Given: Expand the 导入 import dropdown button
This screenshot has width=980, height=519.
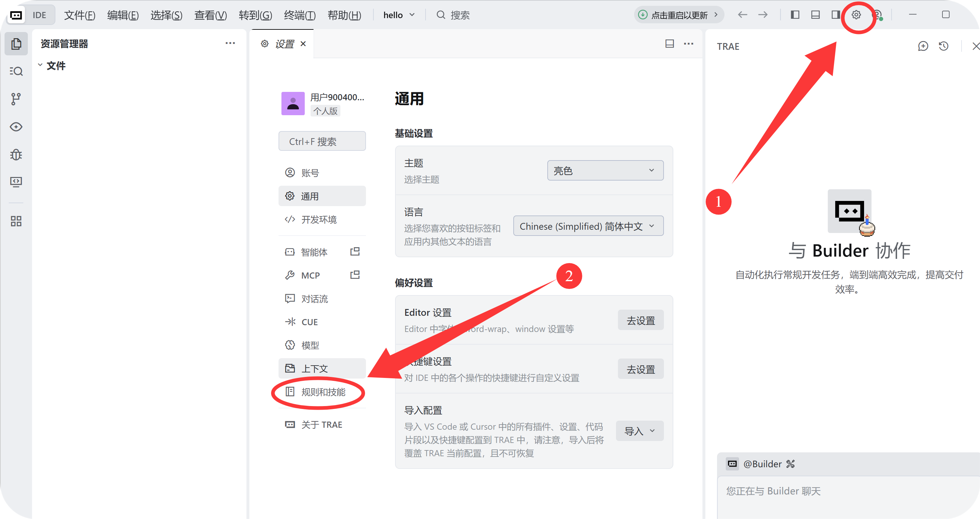Looking at the screenshot, I should tap(640, 431).
